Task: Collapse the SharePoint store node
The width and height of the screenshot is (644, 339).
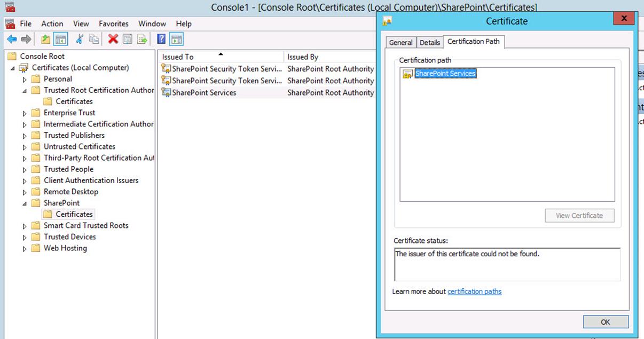Action: (x=25, y=203)
